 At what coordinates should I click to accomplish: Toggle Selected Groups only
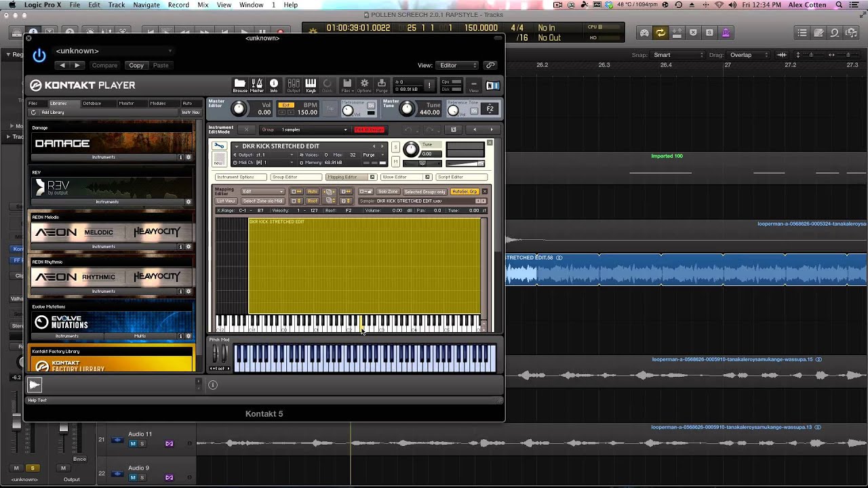(425, 192)
